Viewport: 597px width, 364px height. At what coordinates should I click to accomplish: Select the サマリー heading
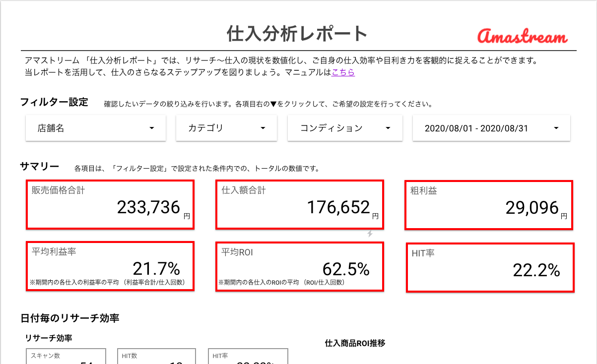tap(40, 167)
